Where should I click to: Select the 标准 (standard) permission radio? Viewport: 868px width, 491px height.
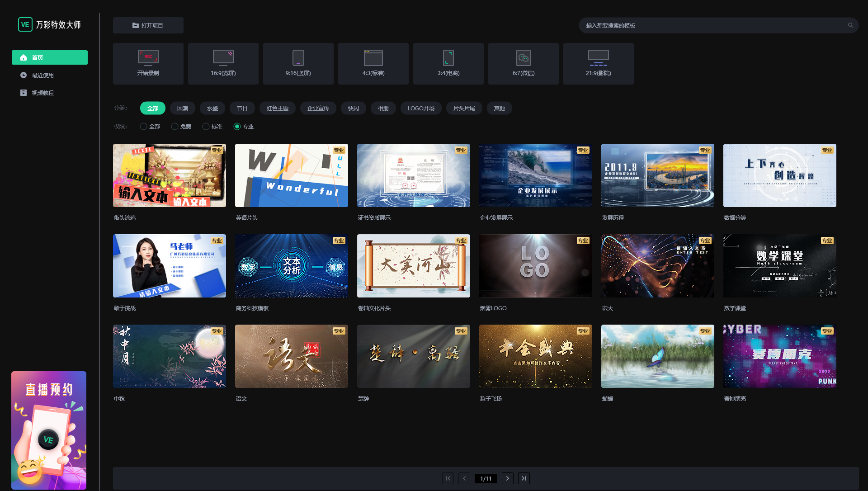pos(206,127)
